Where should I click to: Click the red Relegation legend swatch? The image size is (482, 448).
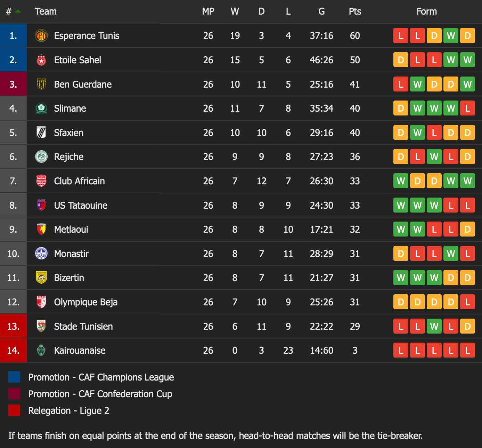point(14,410)
